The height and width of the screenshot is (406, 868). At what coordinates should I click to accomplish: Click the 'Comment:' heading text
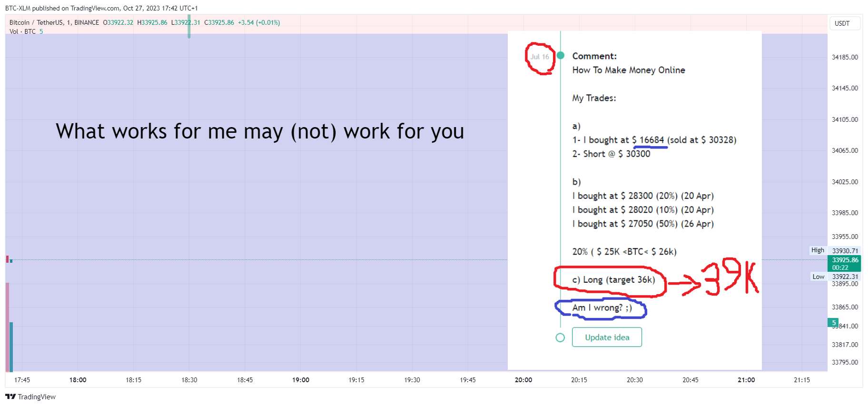pos(594,56)
